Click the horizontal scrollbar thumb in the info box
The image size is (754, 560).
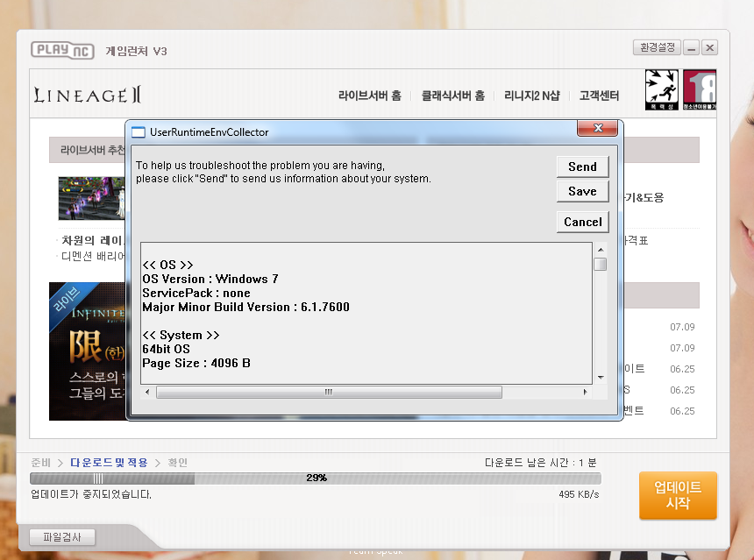tap(329, 392)
